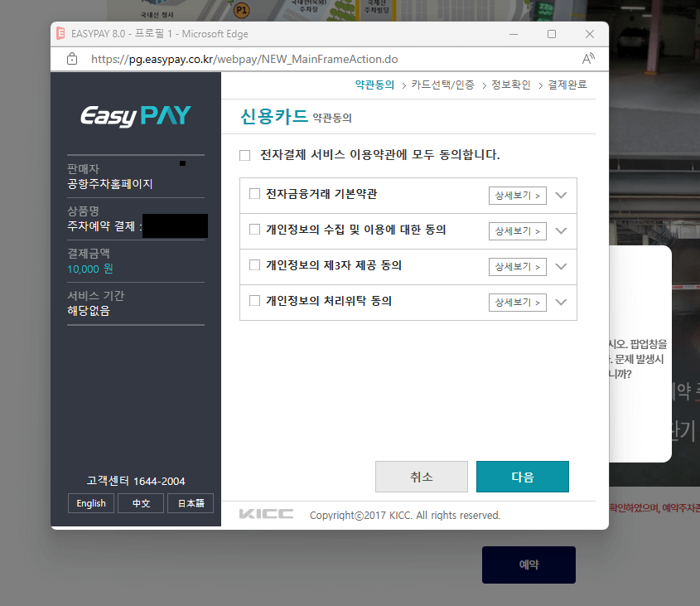Switch language to English
700x606 pixels.
(x=91, y=503)
